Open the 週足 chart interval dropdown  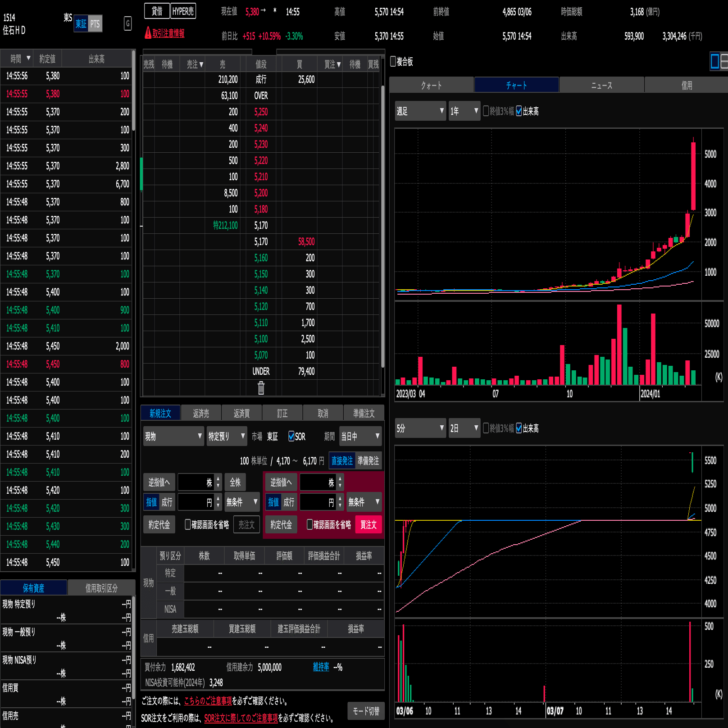pos(420,111)
